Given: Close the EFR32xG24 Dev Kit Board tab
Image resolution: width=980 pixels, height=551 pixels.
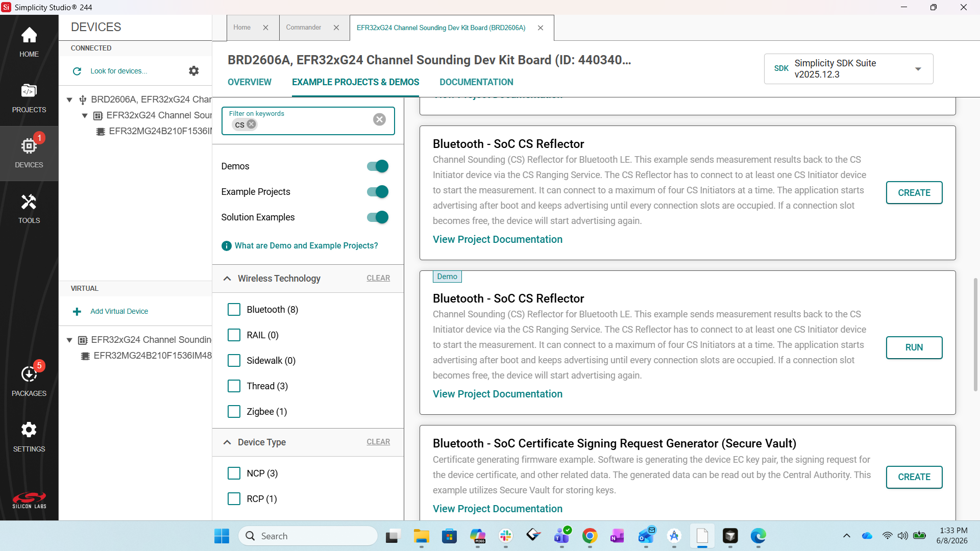Looking at the screenshot, I should (x=541, y=28).
